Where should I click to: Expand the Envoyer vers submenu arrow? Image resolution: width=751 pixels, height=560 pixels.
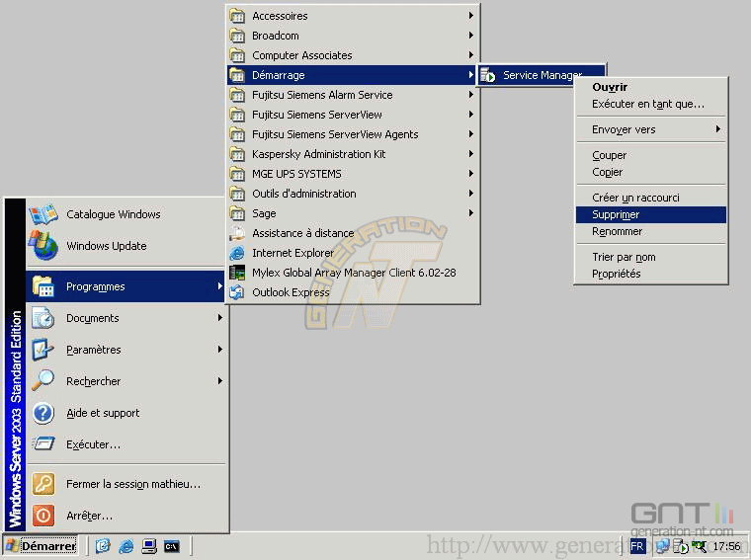point(718,129)
